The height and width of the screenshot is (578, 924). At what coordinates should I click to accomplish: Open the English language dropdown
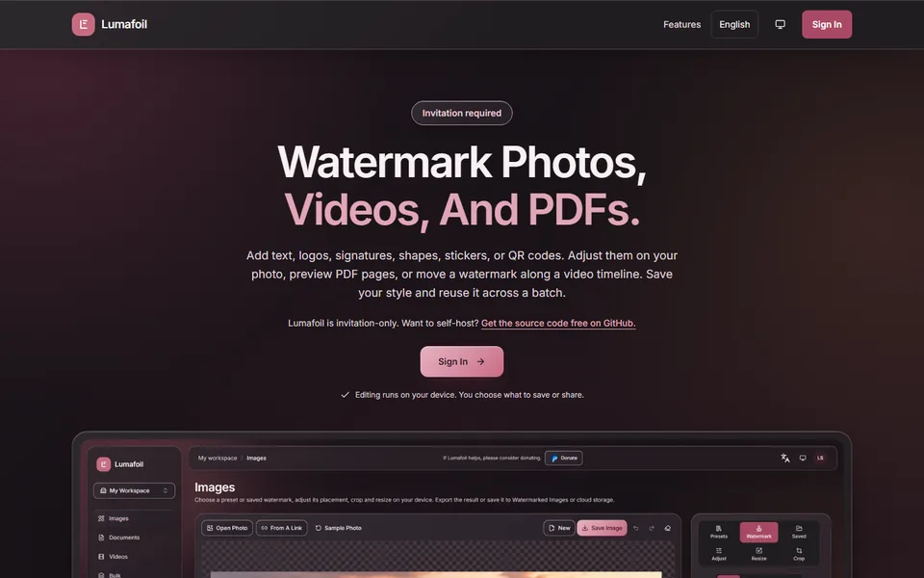[734, 24]
